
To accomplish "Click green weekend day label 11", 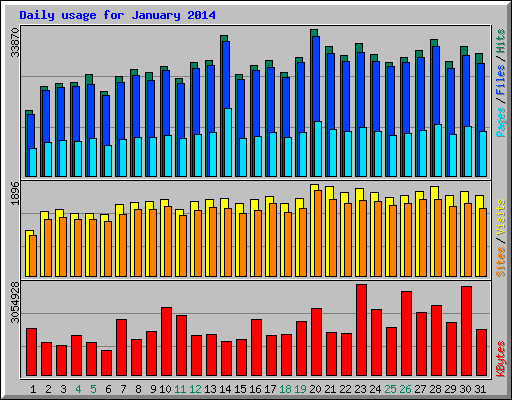I will coord(180,389).
